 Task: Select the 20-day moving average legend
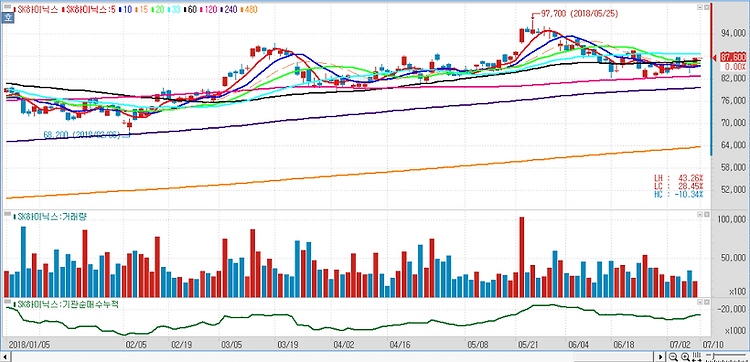[x=159, y=9]
